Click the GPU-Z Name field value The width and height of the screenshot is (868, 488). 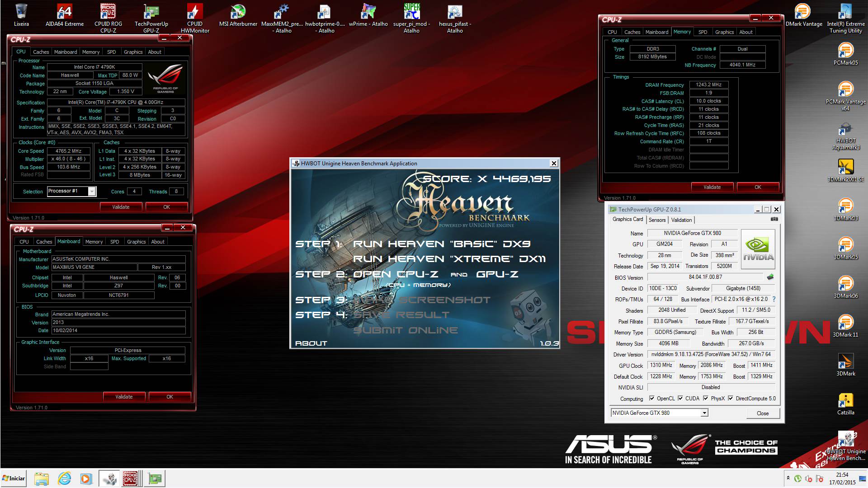pos(692,233)
